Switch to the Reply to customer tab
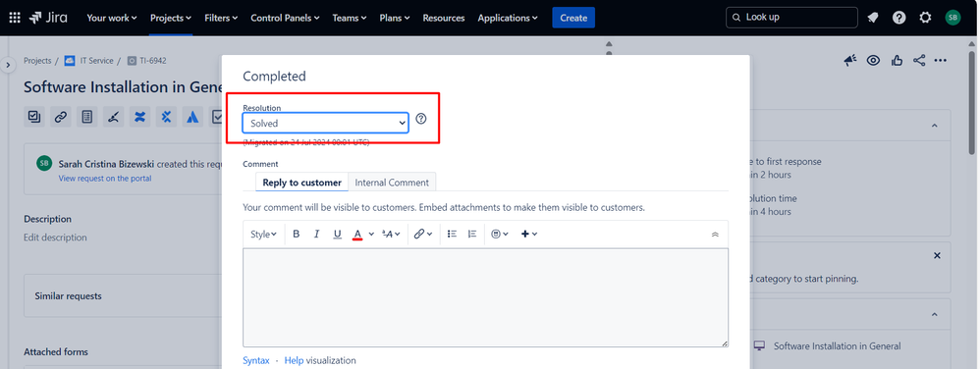The width and height of the screenshot is (980, 369). click(301, 183)
